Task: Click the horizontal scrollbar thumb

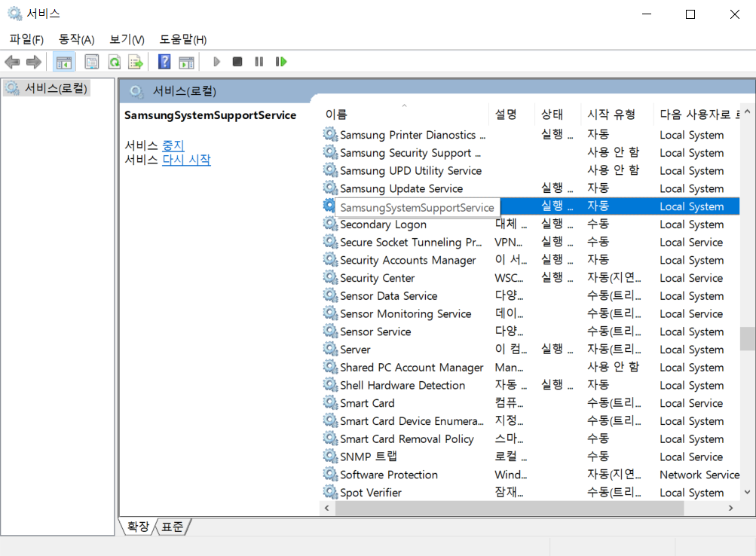Action: 510,508
